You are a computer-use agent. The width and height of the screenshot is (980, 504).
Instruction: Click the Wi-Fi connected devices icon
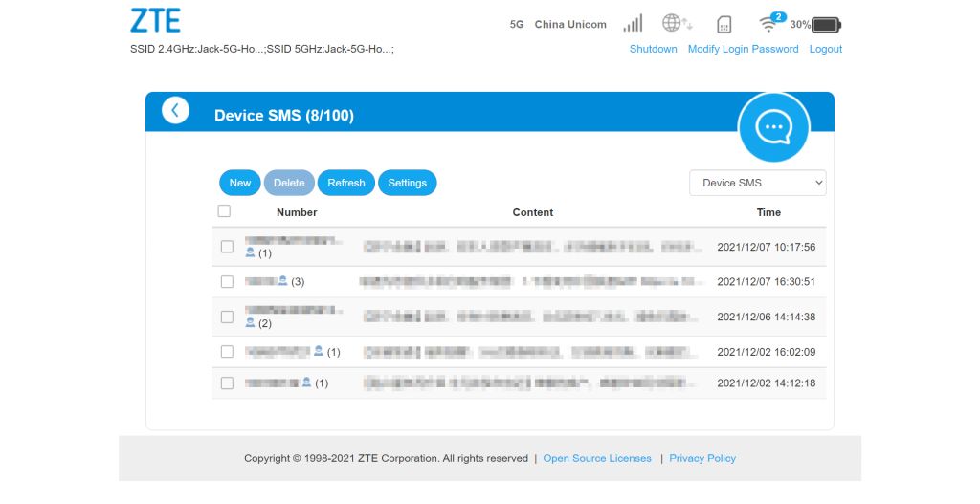pos(769,24)
